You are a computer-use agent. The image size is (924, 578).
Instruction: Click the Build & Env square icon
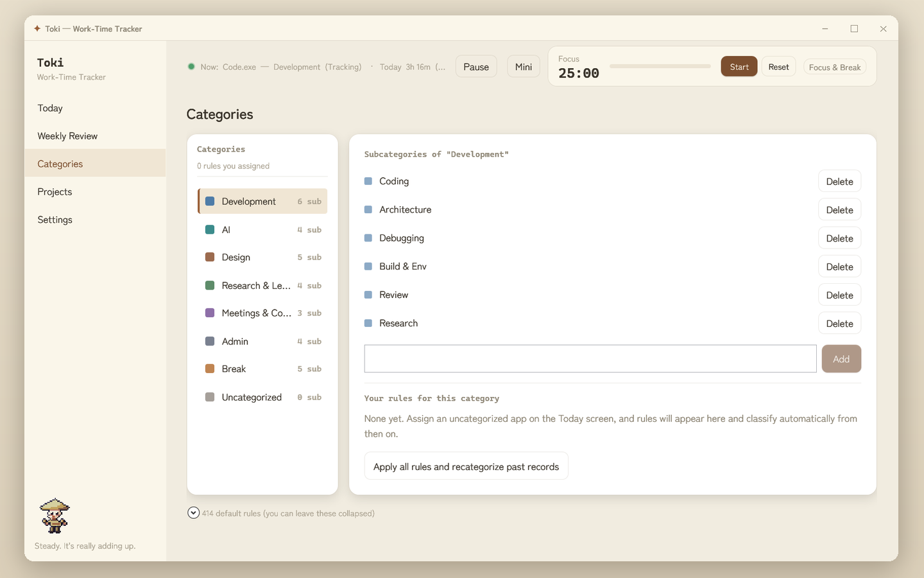pyautogui.click(x=368, y=266)
